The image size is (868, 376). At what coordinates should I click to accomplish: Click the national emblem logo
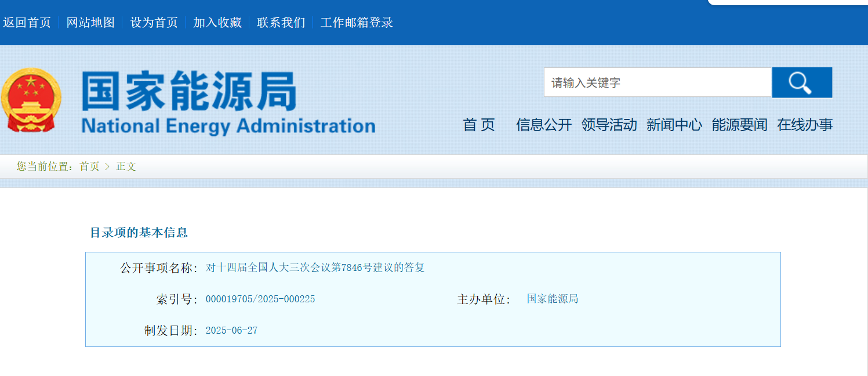pyautogui.click(x=31, y=100)
